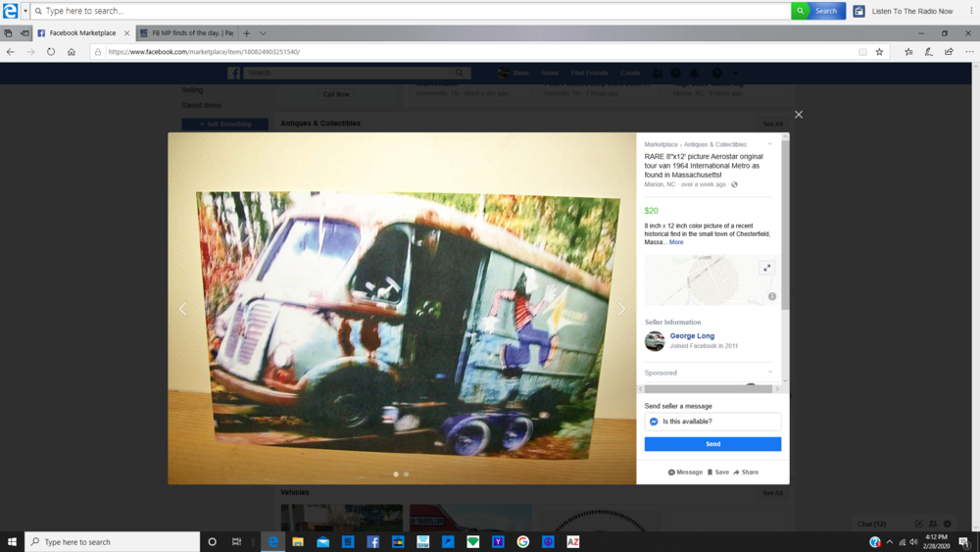Click the Facebook search box
980x552 pixels.
coord(357,73)
